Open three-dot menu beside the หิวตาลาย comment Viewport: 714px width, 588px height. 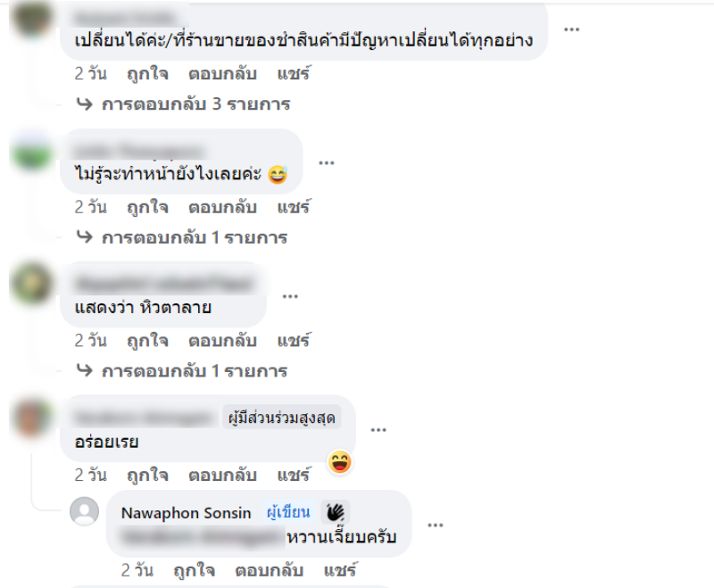tap(290, 296)
